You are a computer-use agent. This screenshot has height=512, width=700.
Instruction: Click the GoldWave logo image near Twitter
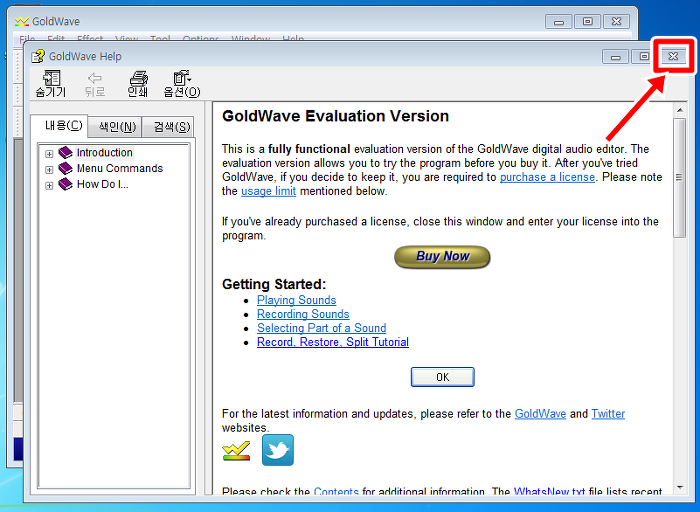click(236, 450)
